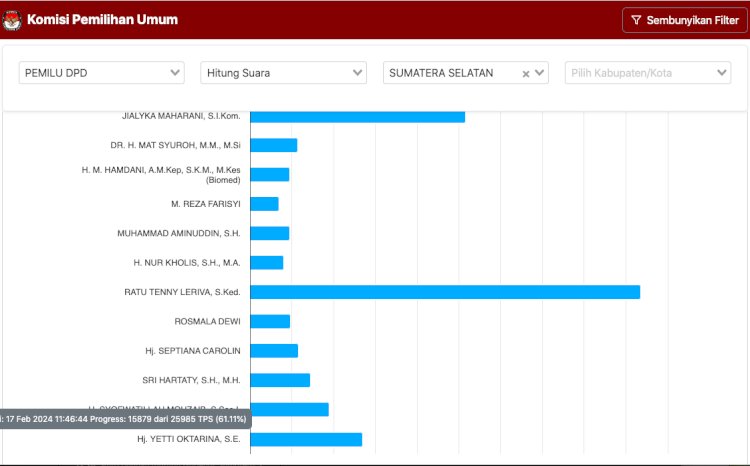Open the Hitung Suara dropdown
Screen dimensions: 750x466
point(283,73)
